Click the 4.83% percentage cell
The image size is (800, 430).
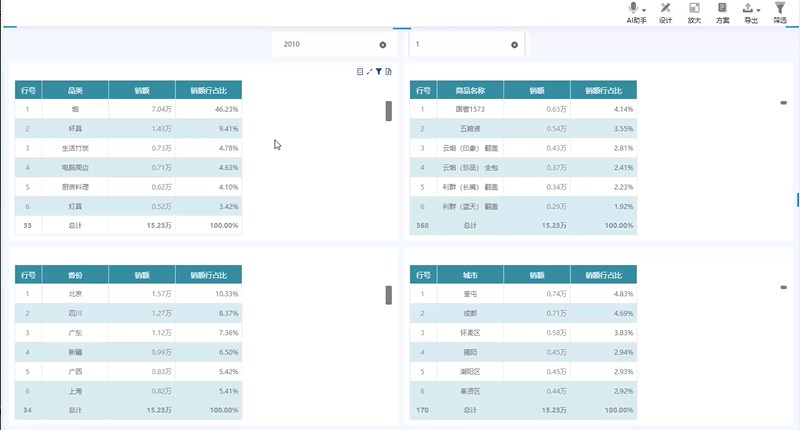(604, 294)
